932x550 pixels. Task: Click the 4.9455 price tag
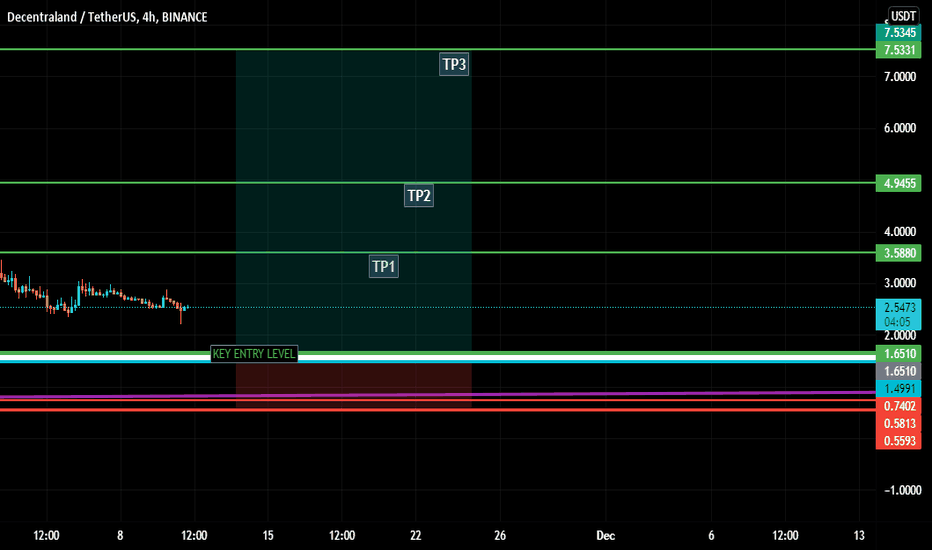pyautogui.click(x=899, y=183)
